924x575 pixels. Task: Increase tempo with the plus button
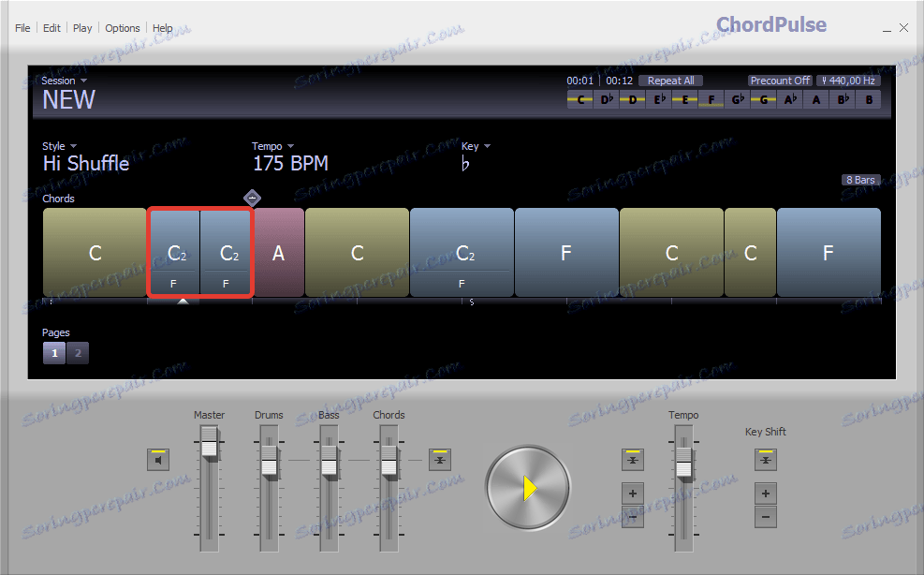pyautogui.click(x=632, y=494)
